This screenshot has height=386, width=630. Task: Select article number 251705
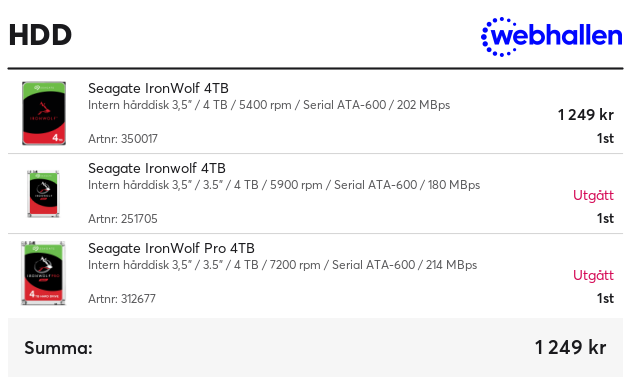[123, 219]
